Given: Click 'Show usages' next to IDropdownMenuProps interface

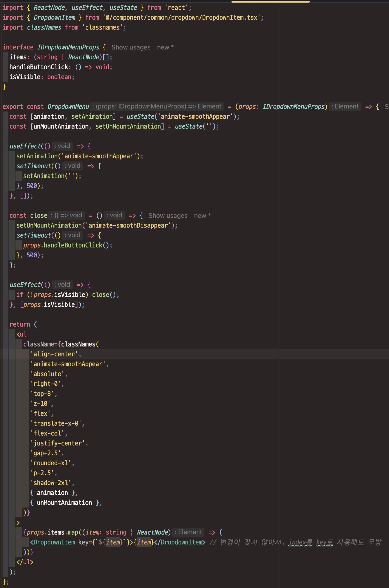Looking at the screenshot, I should point(131,47).
